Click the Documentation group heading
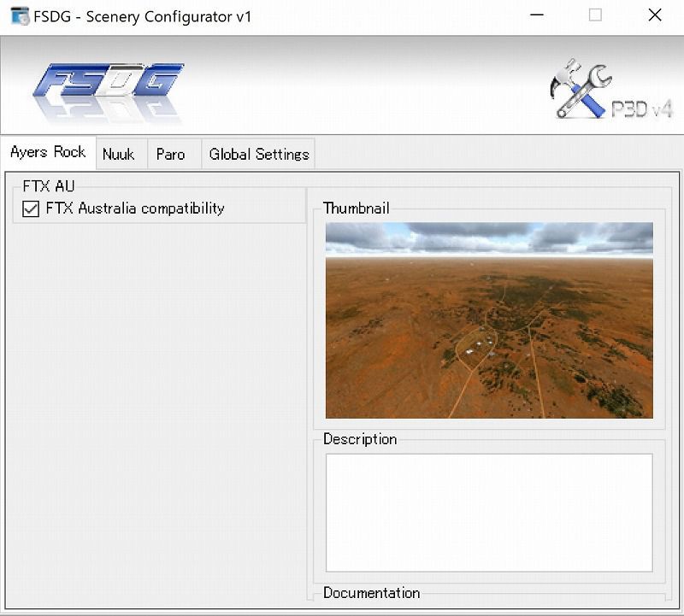The width and height of the screenshot is (684, 616). 372,593
